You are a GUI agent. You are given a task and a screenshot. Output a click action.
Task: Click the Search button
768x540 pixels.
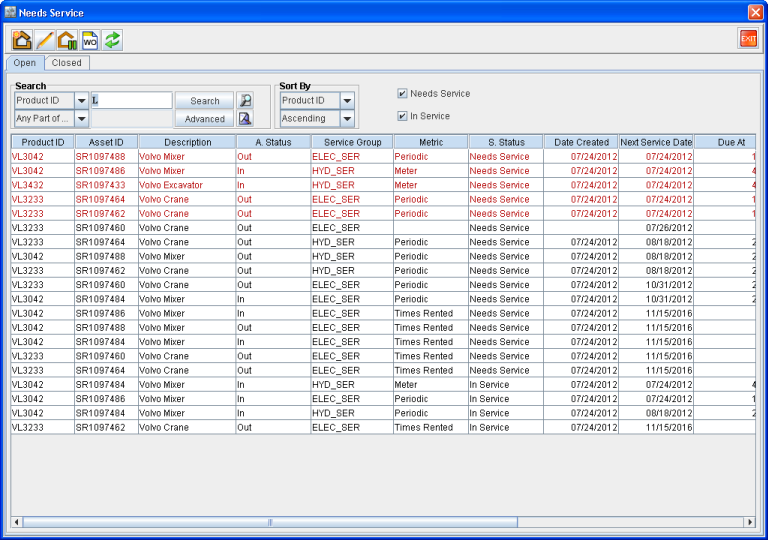tap(205, 100)
